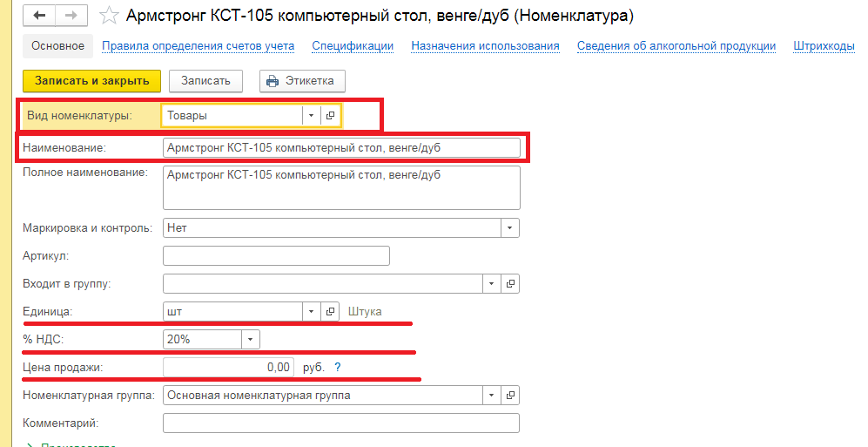Viewport: 868px width, 447px height.
Task: Click the Маркировка и контроль field showing Нет
Action: pos(333,227)
